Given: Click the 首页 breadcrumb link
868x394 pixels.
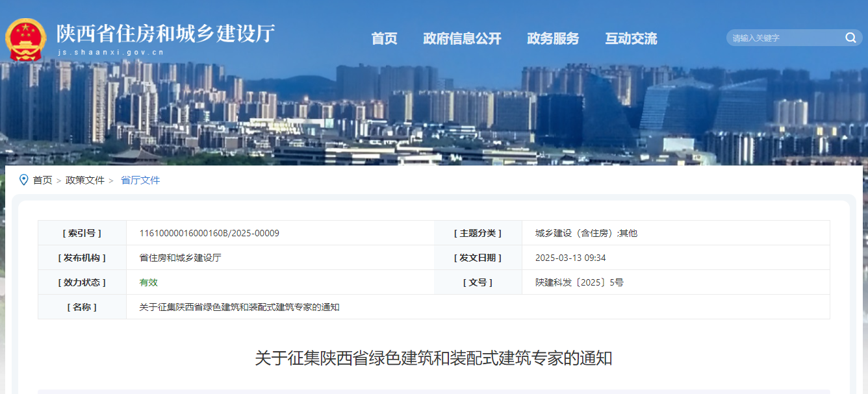Looking at the screenshot, I should [44, 180].
